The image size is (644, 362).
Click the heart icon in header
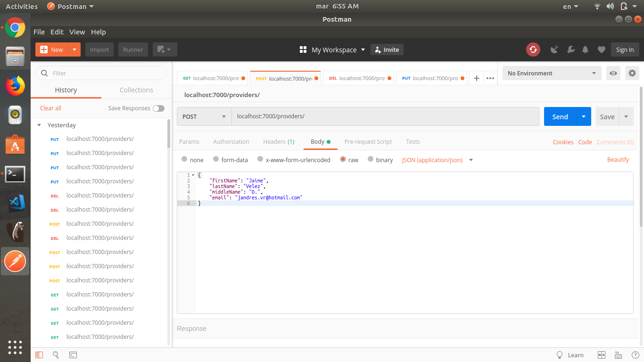click(601, 49)
